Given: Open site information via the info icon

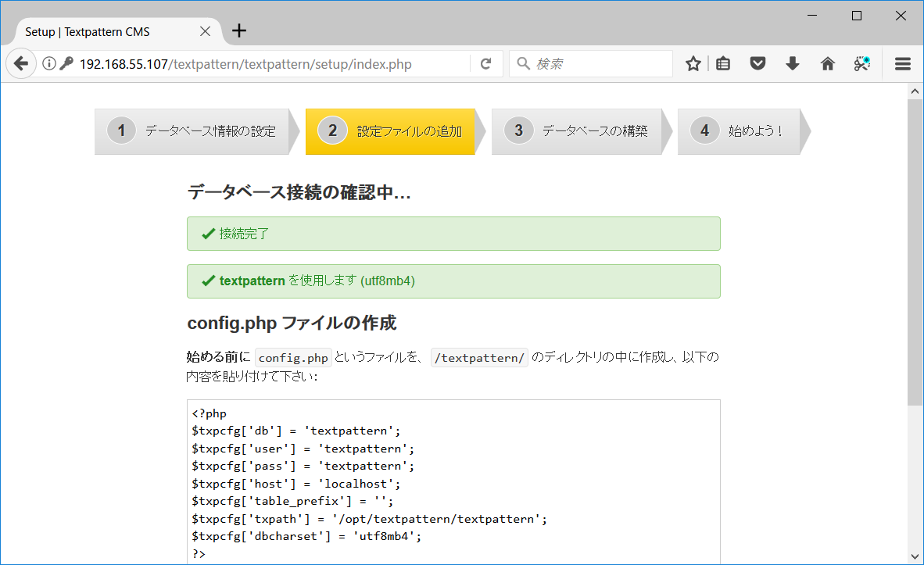Looking at the screenshot, I should (49, 63).
